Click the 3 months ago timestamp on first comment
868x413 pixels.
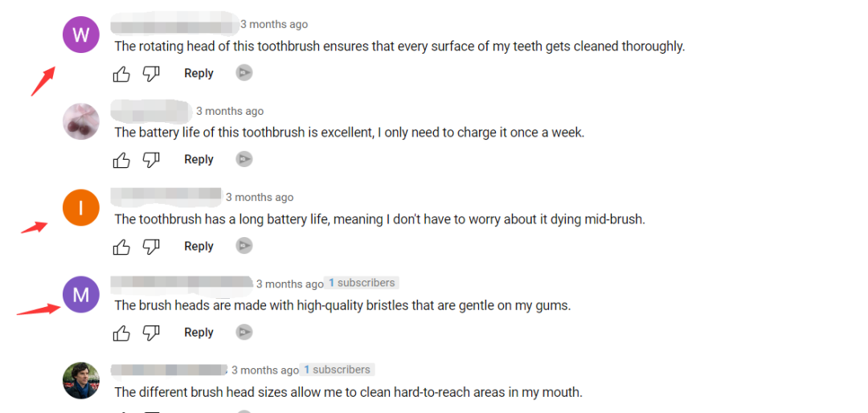pos(274,24)
